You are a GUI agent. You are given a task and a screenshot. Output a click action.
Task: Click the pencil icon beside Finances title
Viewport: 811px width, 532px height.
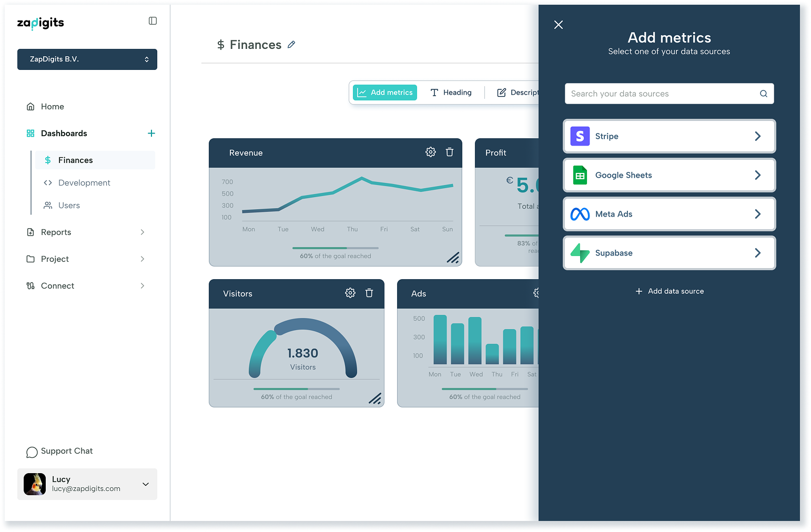(291, 45)
